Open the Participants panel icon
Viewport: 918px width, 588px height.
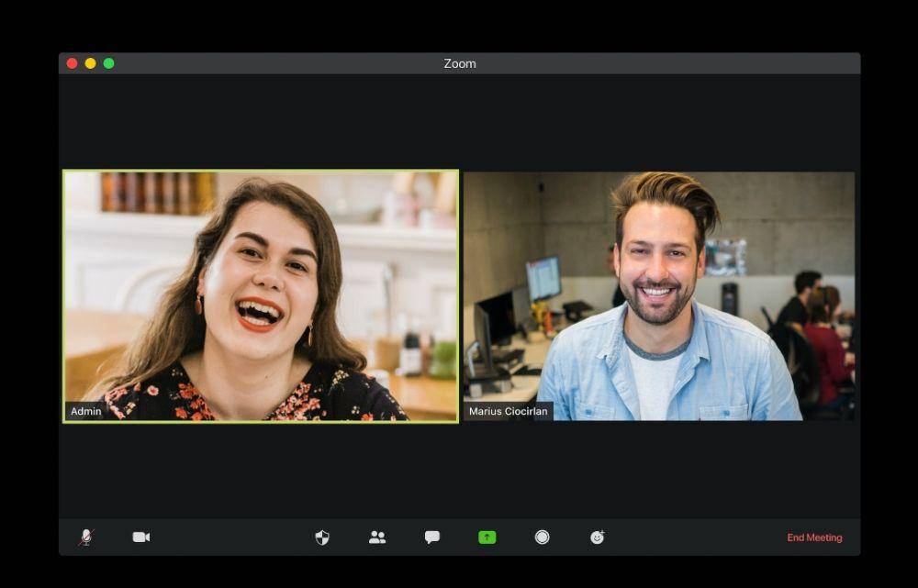(377, 538)
